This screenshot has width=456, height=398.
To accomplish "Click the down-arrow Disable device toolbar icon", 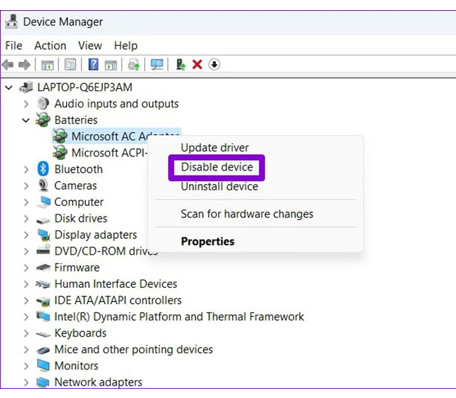I will pos(214,64).
